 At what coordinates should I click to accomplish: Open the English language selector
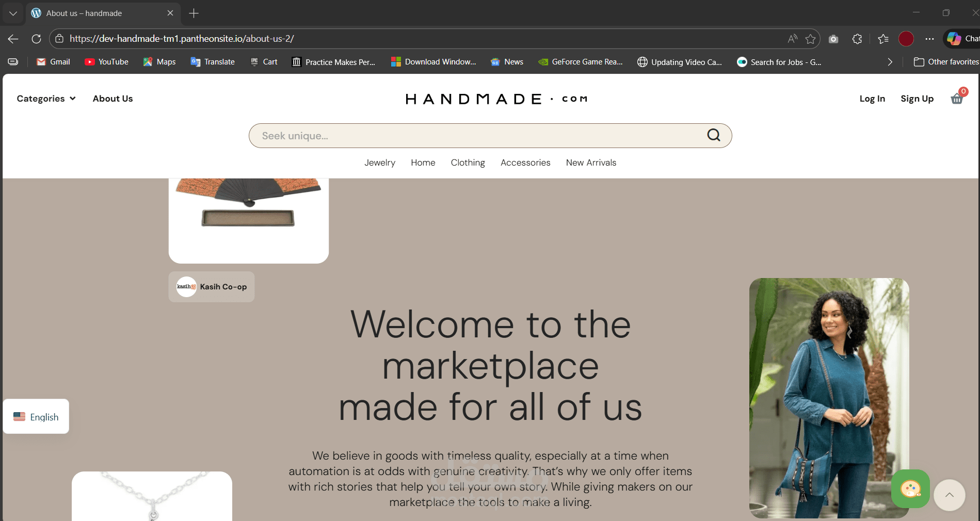(36, 416)
